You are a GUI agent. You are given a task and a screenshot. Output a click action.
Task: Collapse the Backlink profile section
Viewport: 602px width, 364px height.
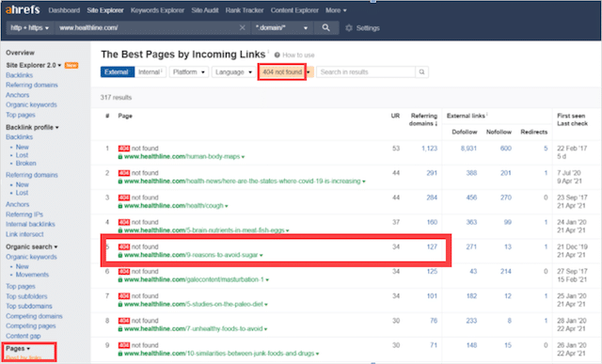click(x=32, y=128)
